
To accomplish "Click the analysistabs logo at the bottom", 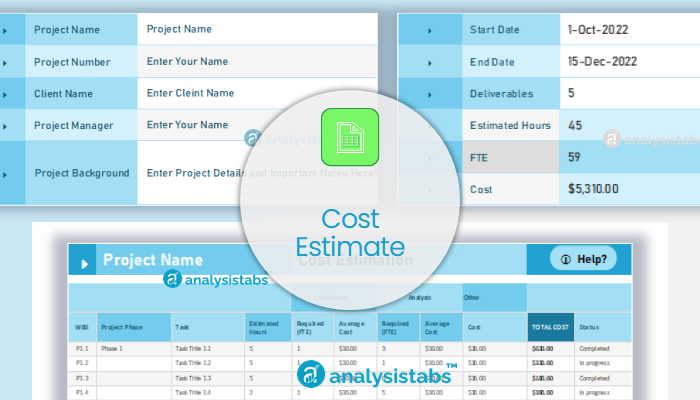I will click(x=377, y=374).
